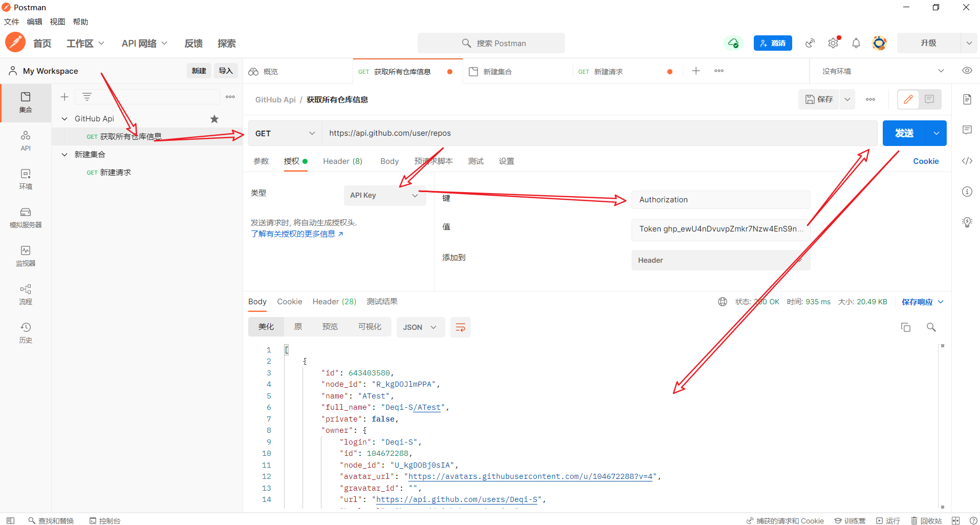Open a new request tab with plus
Image resolution: width=980 pixels, height=525 pixels.
695,71
